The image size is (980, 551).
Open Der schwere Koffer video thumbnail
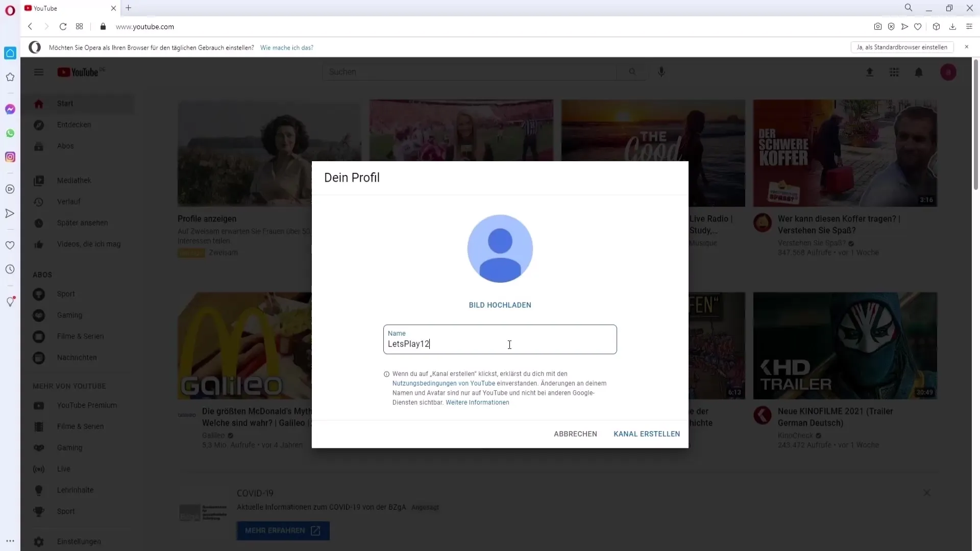tap(845, 153)
